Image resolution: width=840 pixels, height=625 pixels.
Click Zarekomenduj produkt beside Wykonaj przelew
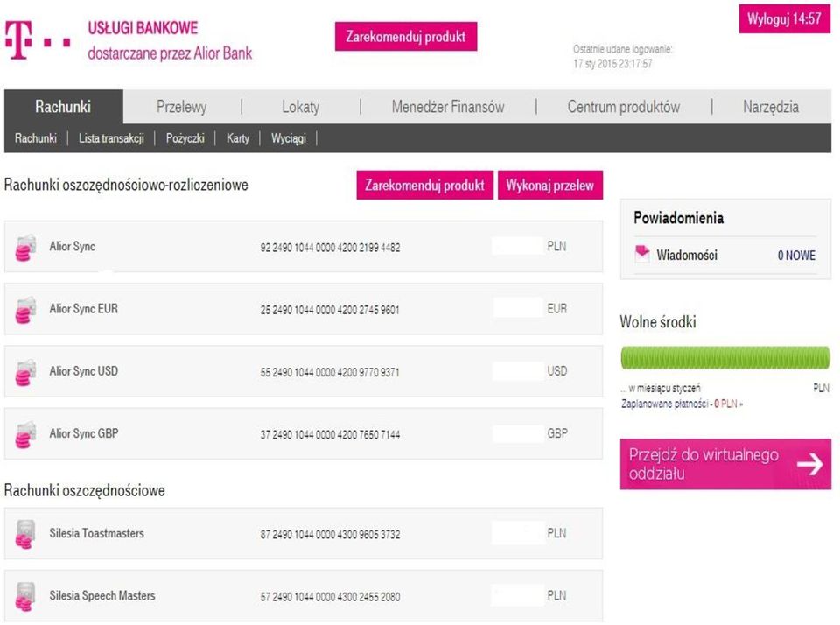click(425, 185)
